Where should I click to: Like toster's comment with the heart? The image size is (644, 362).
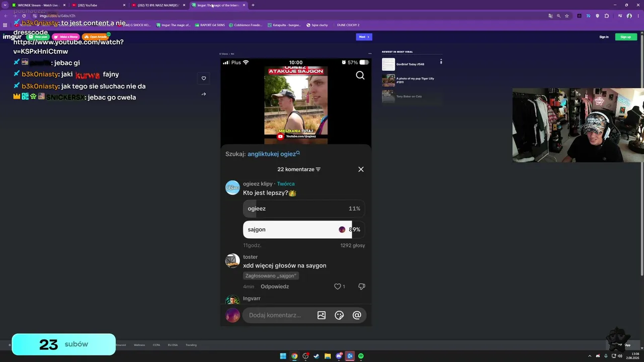click(338, 287)
